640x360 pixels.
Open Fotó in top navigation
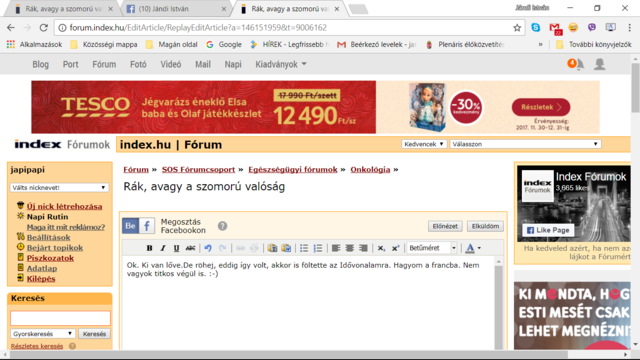click(138, 64)
